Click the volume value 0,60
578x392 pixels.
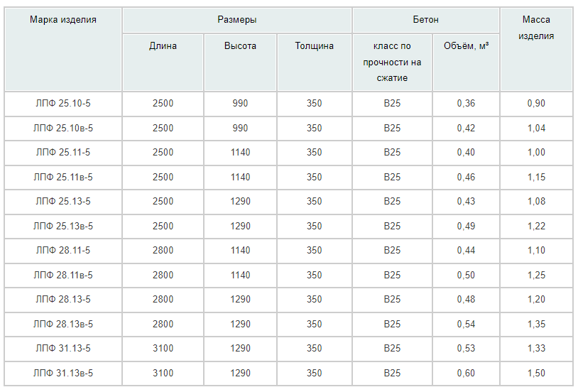466,374
